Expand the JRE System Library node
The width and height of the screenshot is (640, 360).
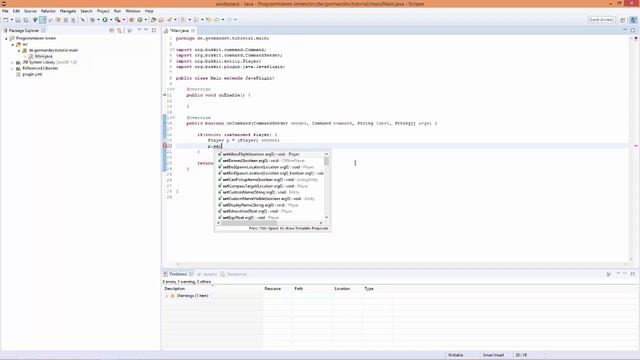[x=13, y=62]
